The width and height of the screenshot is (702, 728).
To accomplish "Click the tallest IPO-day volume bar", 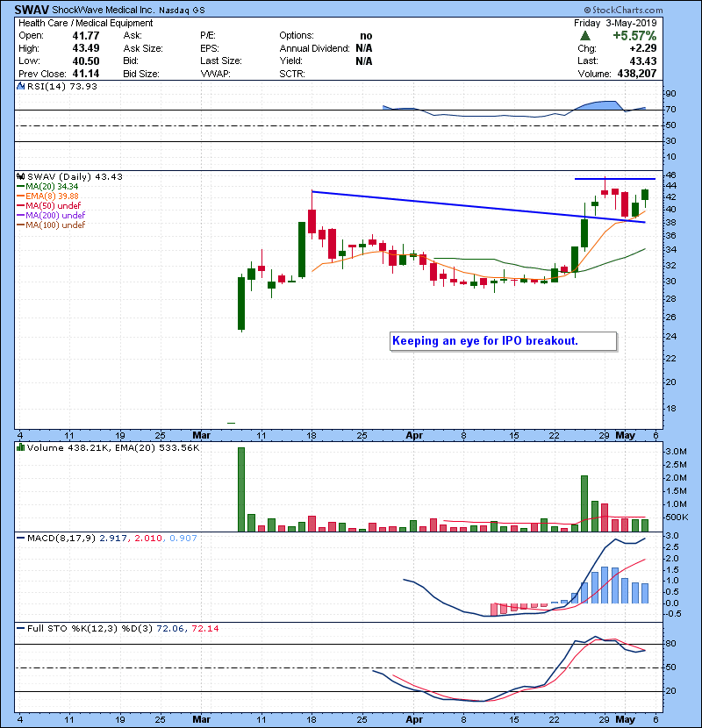I will coord(241,489).
